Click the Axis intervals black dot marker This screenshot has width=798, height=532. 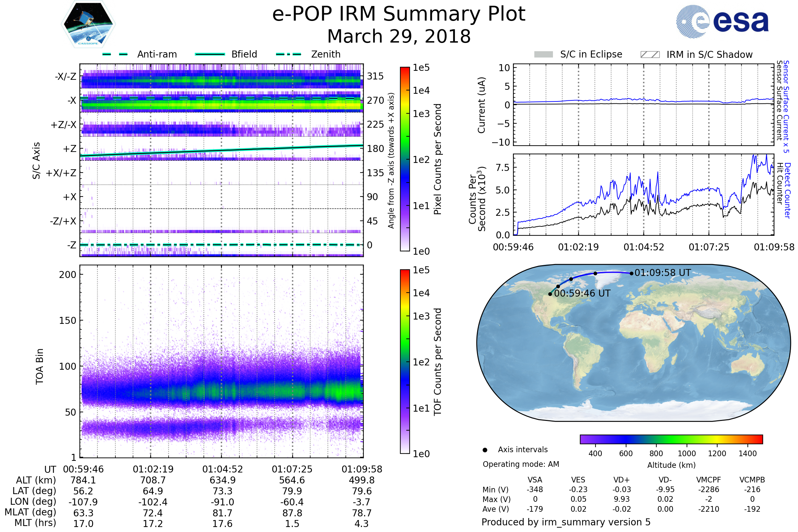(x=485, y=450)
